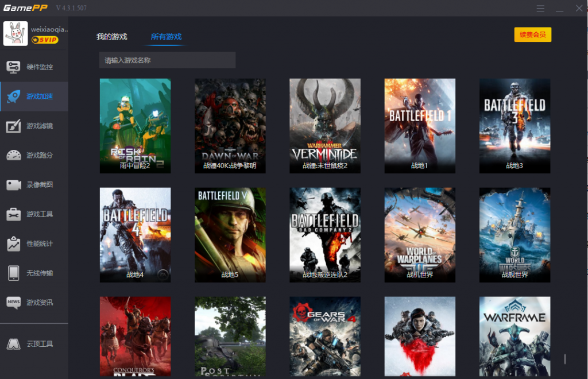Open the Post Scriptum cover

pyautogui.click(x=230, y=337)
